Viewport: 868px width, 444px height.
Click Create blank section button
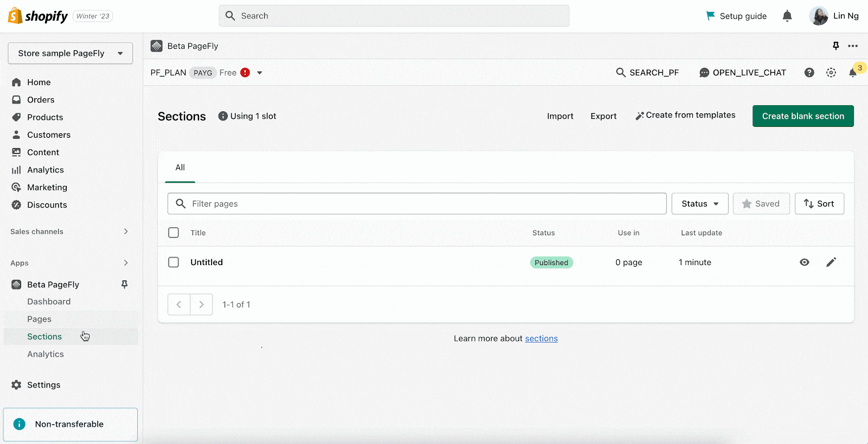803,116
